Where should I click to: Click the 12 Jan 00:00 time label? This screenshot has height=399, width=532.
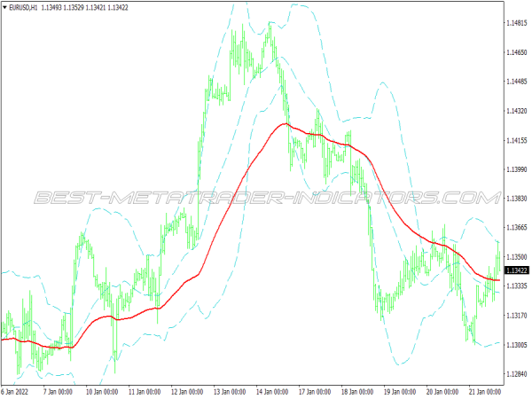click(187, 392)
